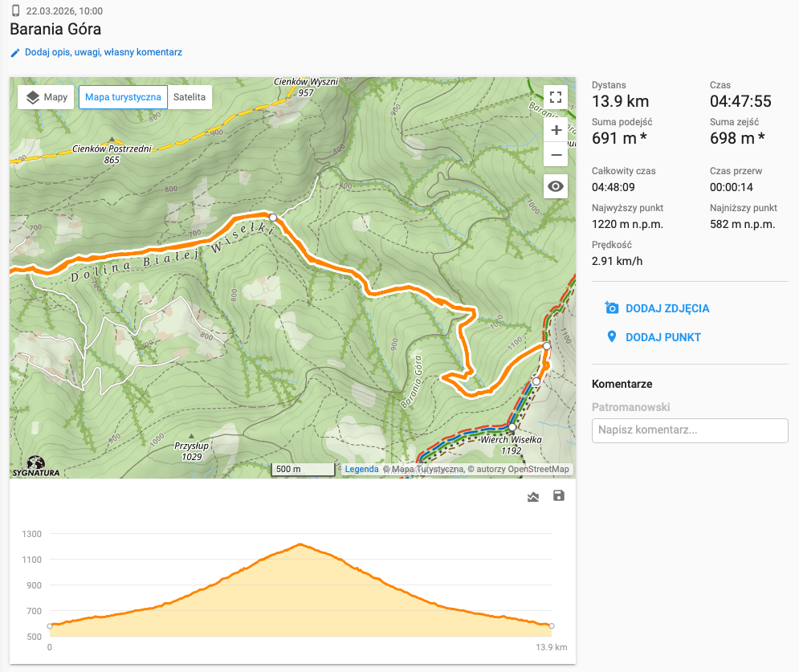Image resolution: width=799 pixels, height=672 pixels.
Task: Enter fullscreen map view
Action: click(556, 97)
